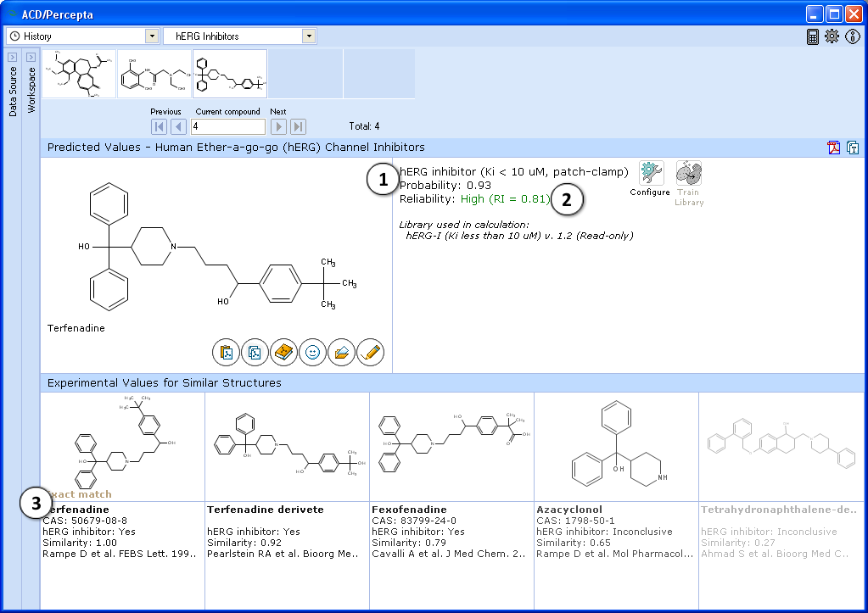868x613 pixels.
Task: Go to next compound
Action: click(278, 126)
